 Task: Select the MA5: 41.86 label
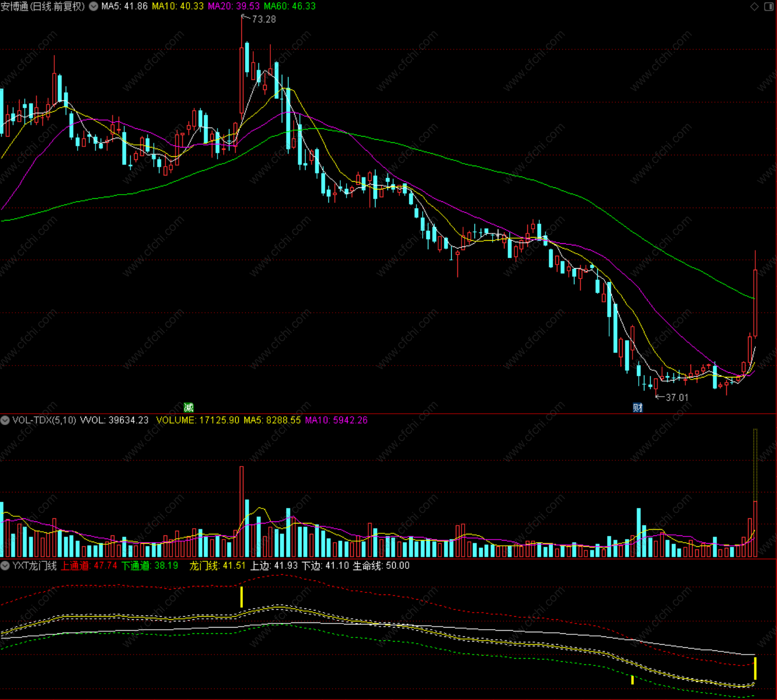coord(124,6)
